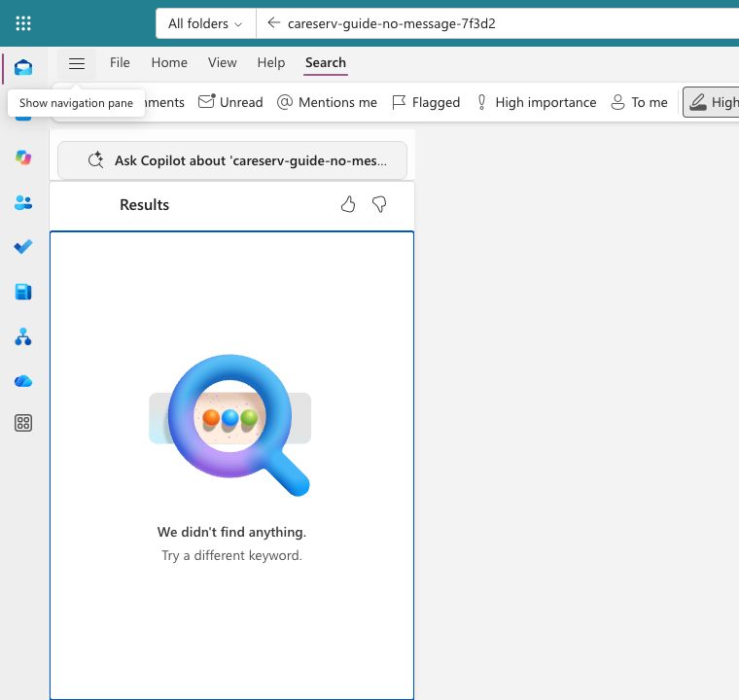Select the Search tab
Image resolution: width=739 pixels, height=700 pixels.
[326, 62]
